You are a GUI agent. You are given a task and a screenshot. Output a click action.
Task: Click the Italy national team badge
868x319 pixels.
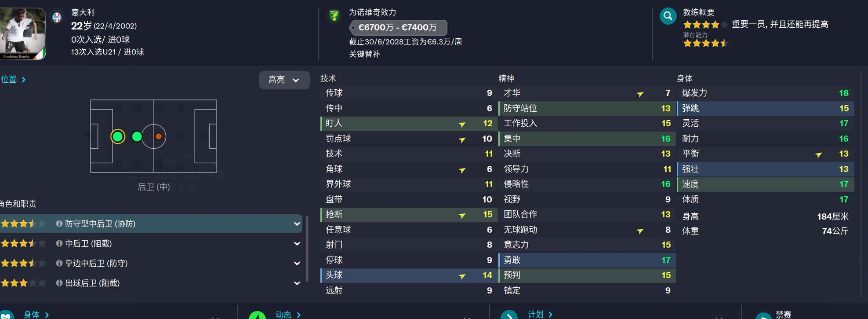click(57, 18)
